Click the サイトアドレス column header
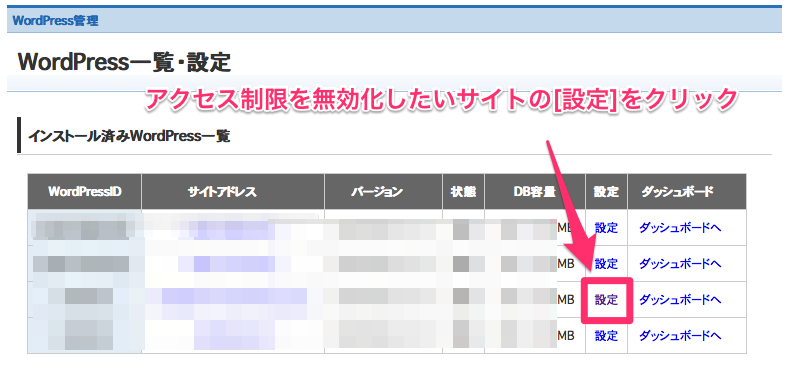792x368 pixels. click(233, 192)
